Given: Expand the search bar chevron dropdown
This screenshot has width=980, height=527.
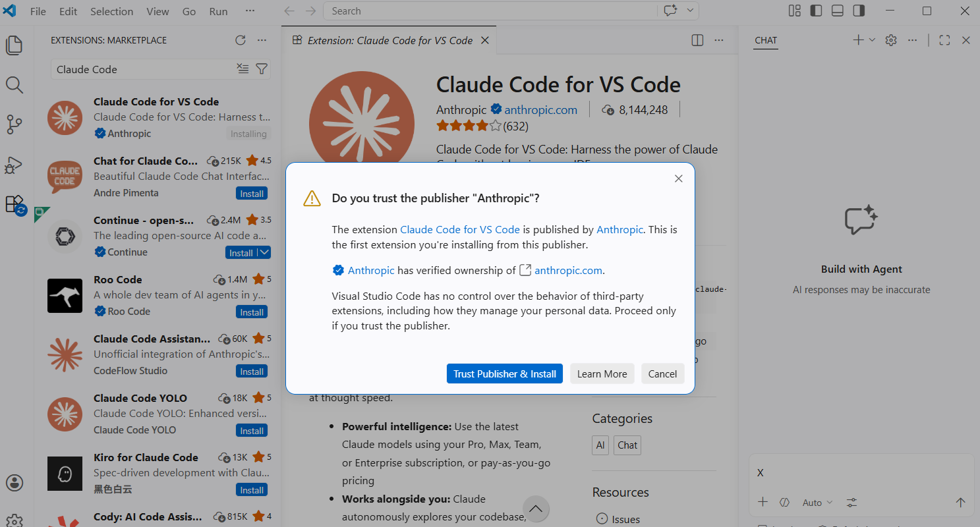Looking at the screenshot, I should tap(688, 11).
